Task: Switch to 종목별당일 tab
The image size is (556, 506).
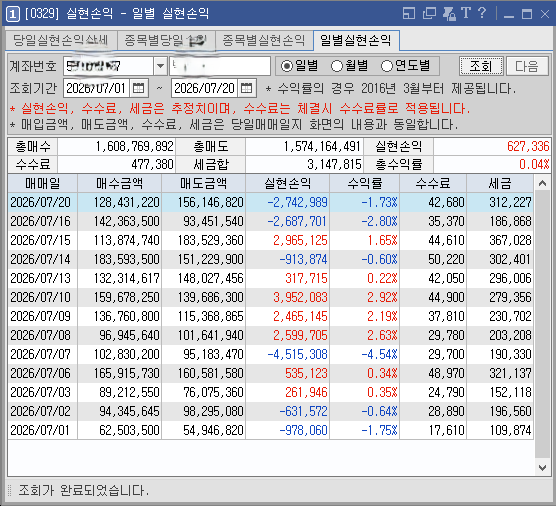Action: tap(166, 40)
